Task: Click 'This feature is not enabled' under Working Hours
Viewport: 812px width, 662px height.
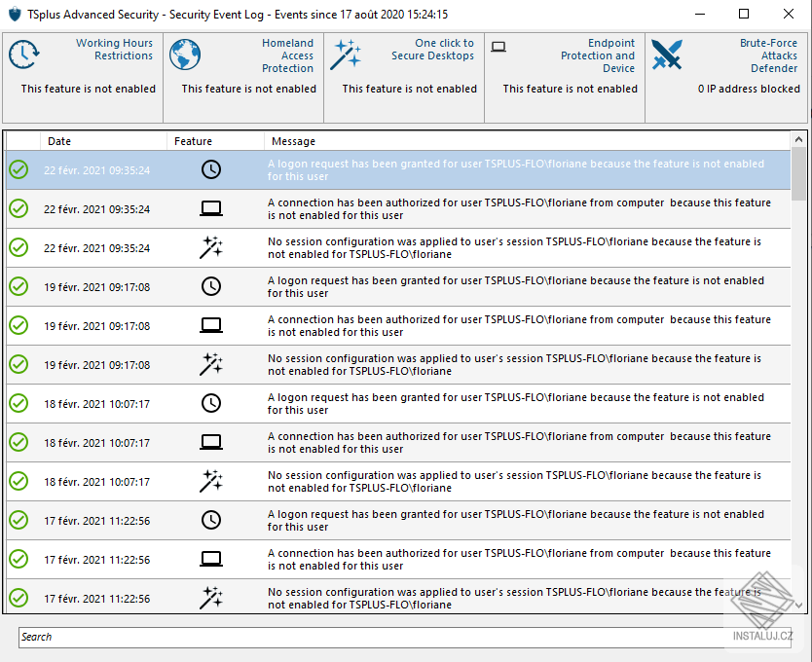Action: (x=88, y=89)
